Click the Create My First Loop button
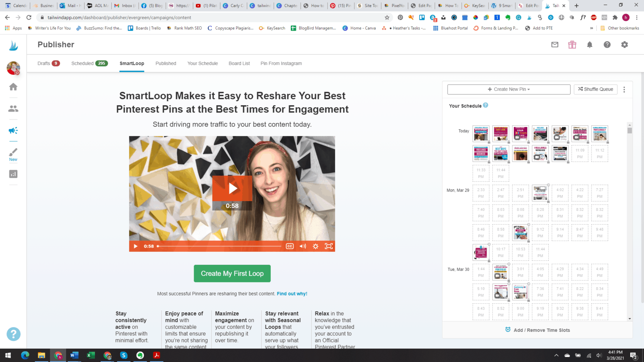This screenshot has width=644, height=362. click(x=232, y=273)
